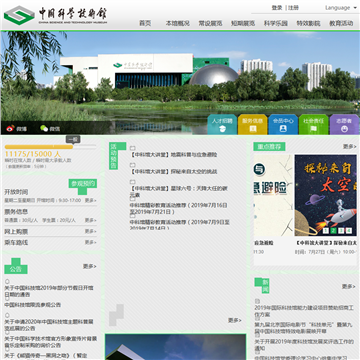Go to carousel slide 4 dot
The image size is (360, 360).
click(x=349, y=231)
